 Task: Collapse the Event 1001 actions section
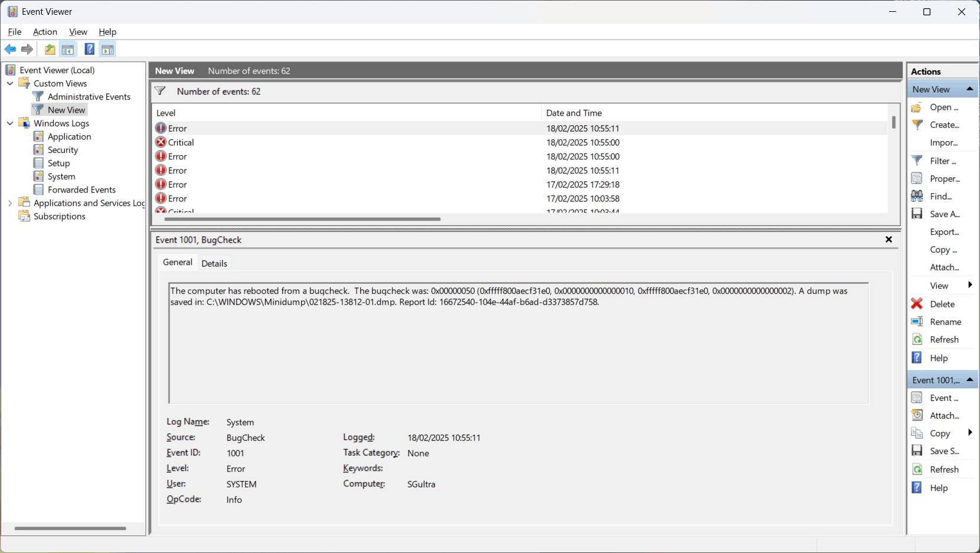969,379
